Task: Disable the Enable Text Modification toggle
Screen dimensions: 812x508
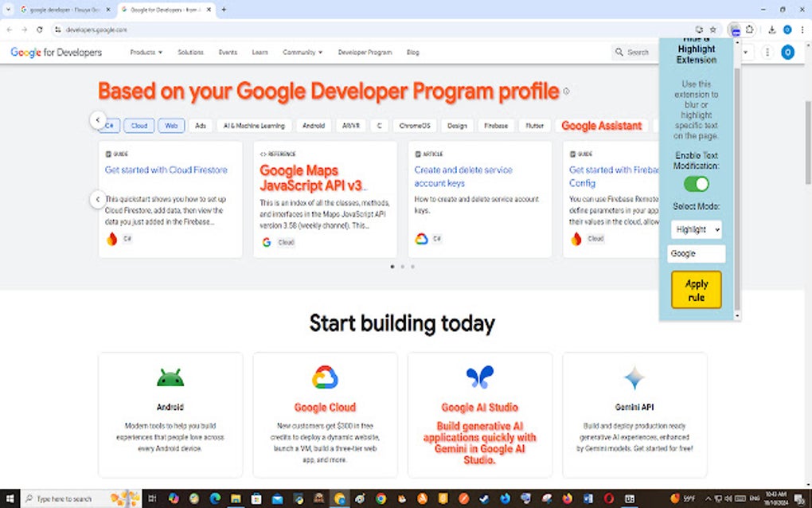Action: tap(694, 184)
